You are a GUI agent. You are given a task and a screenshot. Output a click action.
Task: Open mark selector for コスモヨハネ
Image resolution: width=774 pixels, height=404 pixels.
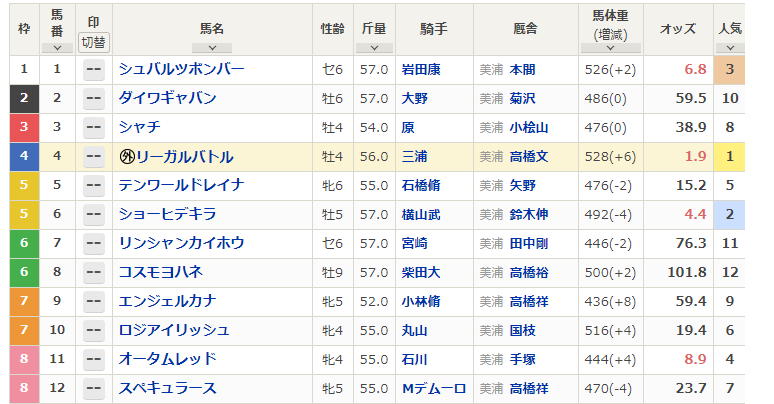coord(93,272)
